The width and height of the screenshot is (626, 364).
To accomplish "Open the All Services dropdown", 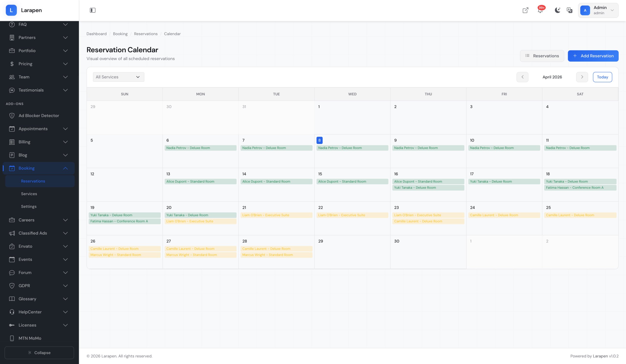I will point(118,77).
